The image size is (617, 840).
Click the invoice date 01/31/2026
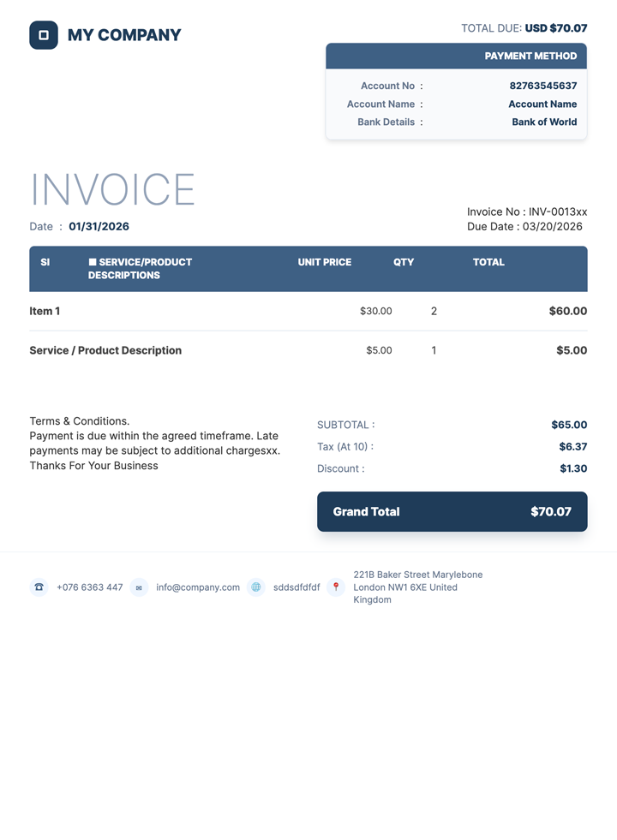pos(99,227)
